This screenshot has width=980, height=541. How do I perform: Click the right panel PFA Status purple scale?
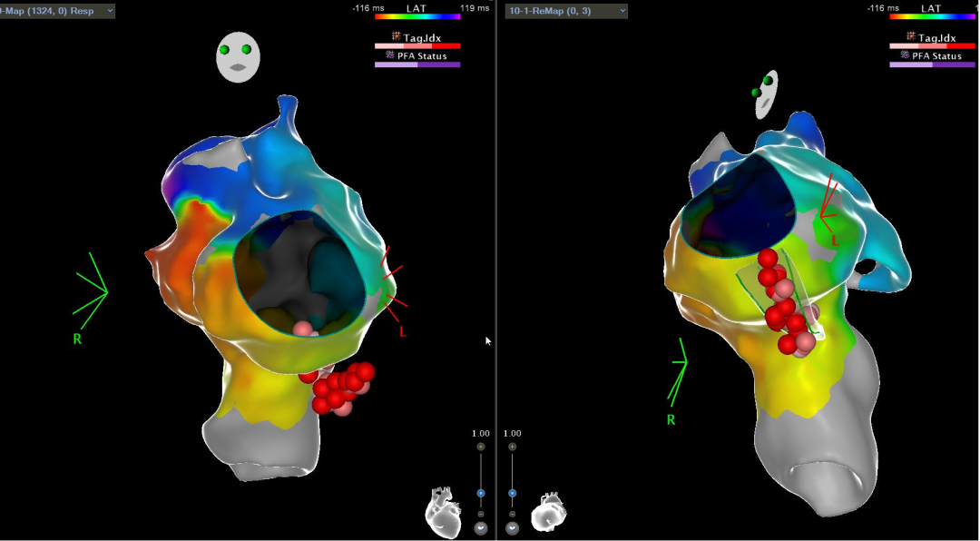coord(933,64)
